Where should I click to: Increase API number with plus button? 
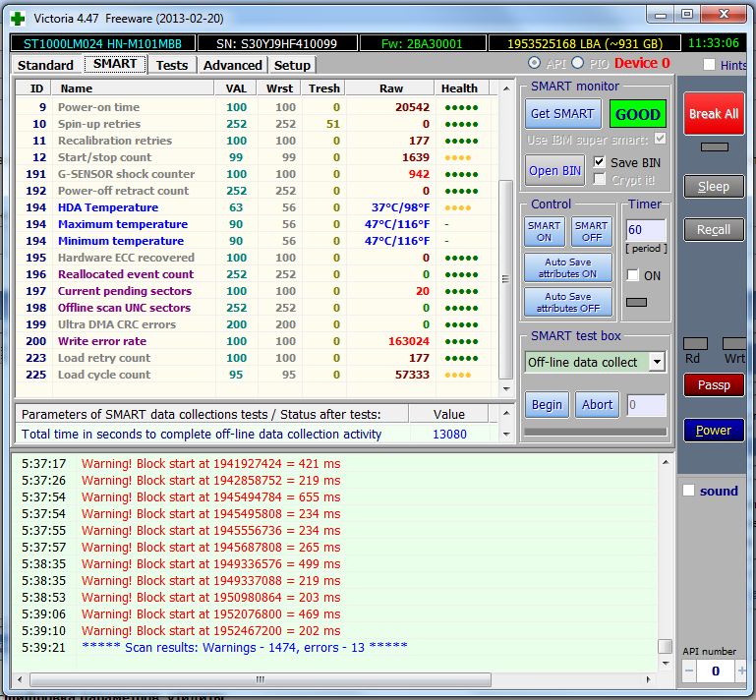click(739, 671)
